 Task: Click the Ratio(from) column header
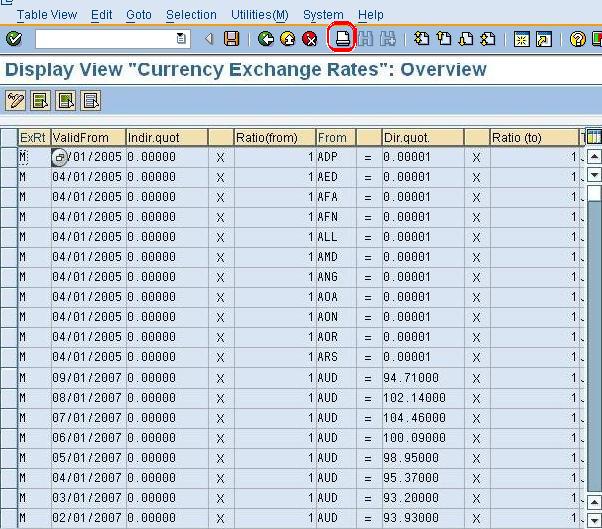[275, 137]
